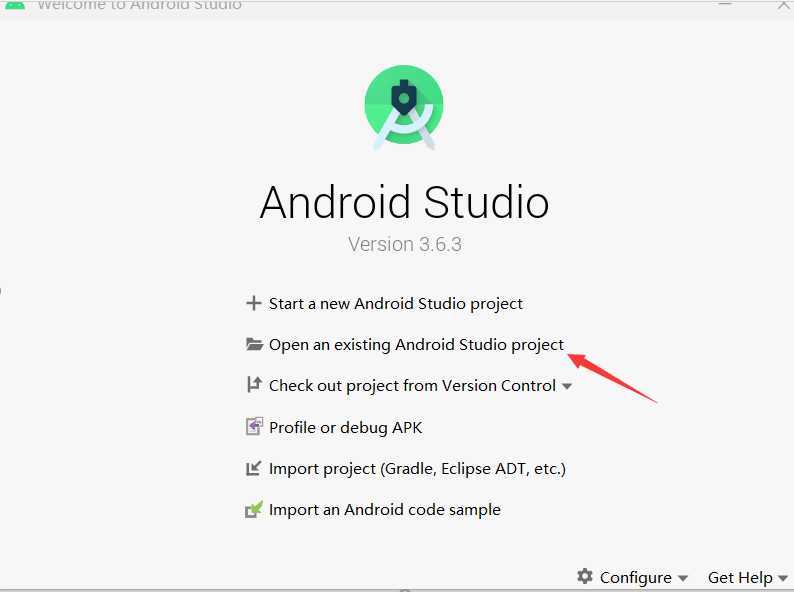Expand the Configure dropdown arrow

[683, 578]
